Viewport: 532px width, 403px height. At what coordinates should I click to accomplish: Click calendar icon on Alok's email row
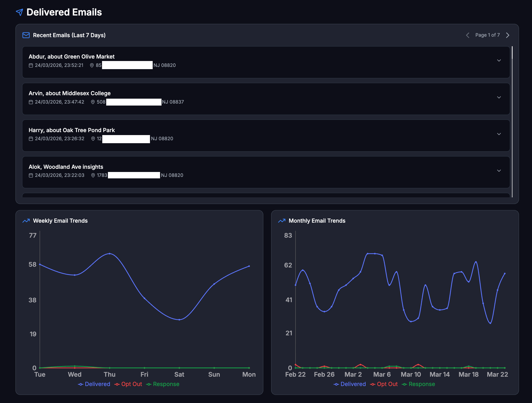(31, 175)
